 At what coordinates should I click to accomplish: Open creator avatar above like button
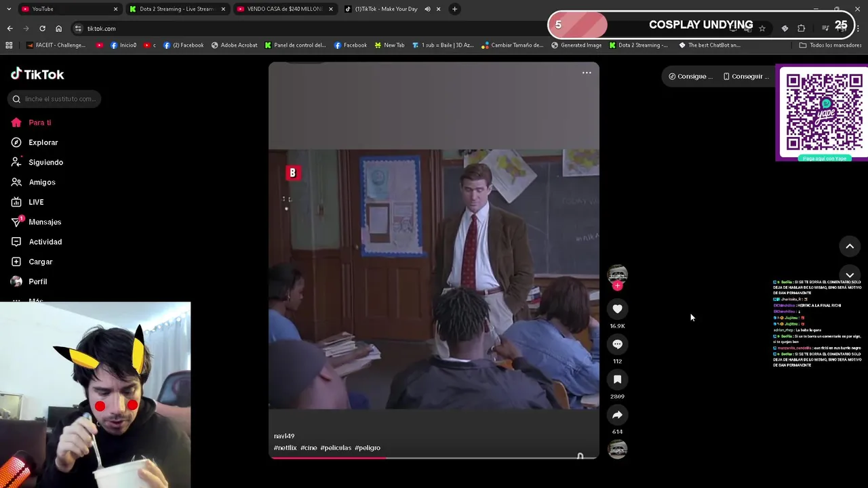pos(617,274)
